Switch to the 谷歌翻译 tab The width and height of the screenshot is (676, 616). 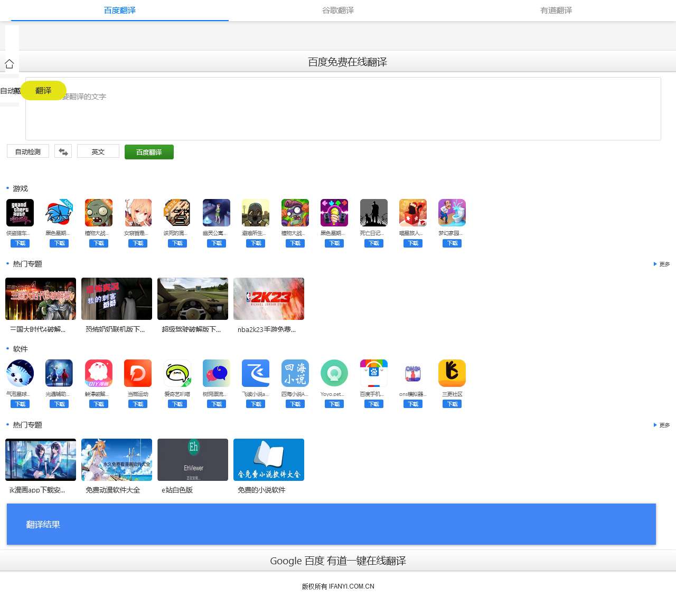(338, 11)
